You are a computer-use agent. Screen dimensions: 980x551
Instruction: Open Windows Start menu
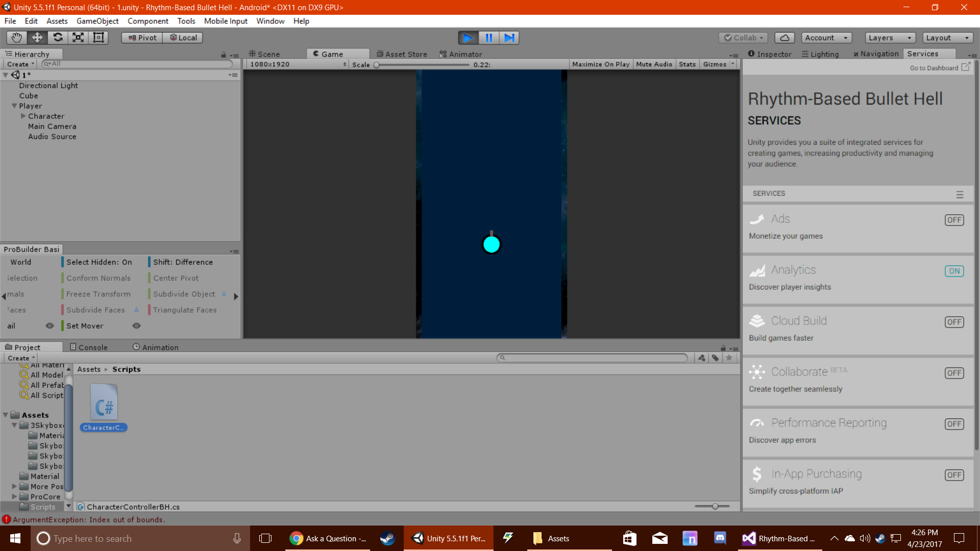pos(15,538)
